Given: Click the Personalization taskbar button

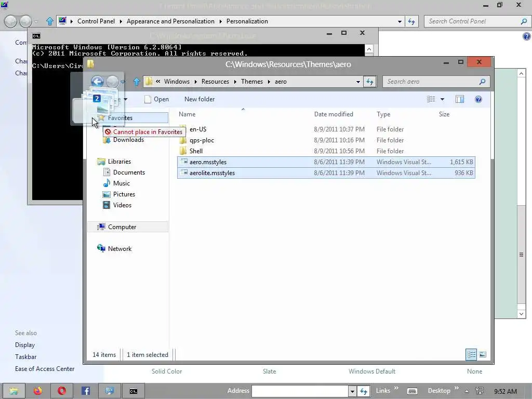Looking at the screenshot, I should [109, 391].
